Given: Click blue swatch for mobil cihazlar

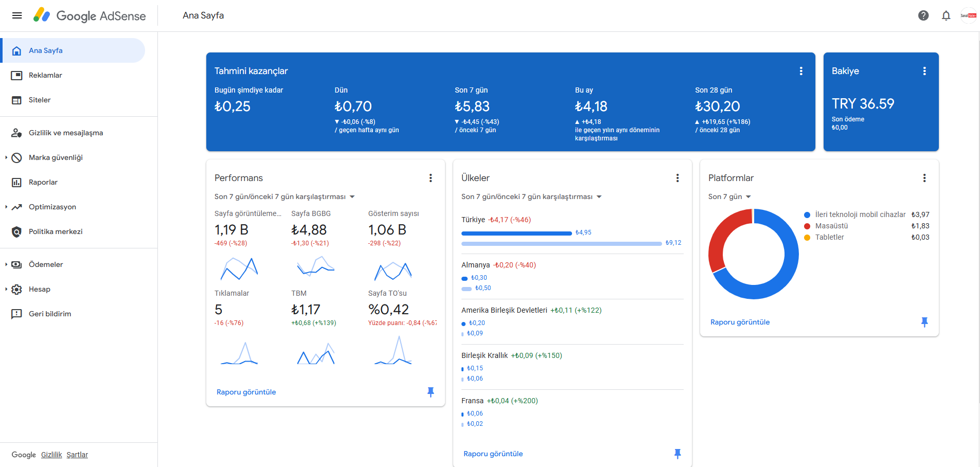Looking at the screenshot, I should click(x=807, y=215).
